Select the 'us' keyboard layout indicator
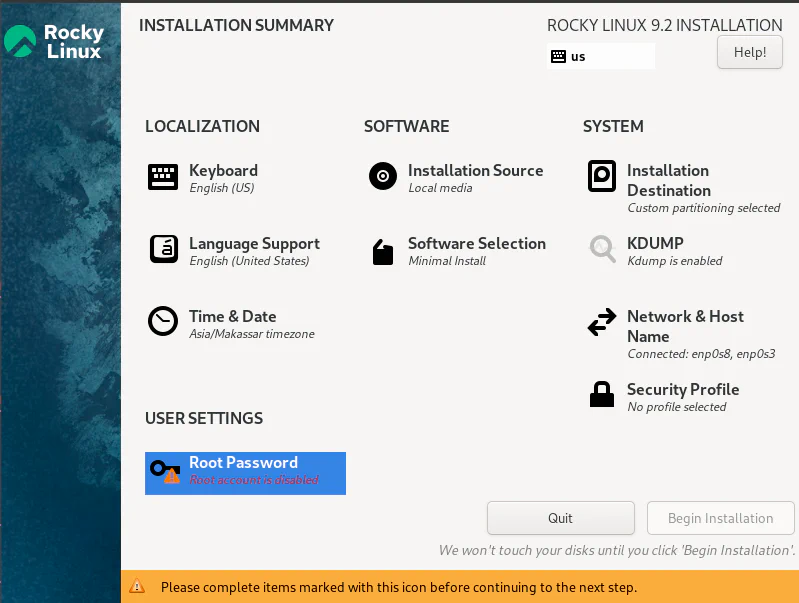This screenshot has height=603, width=799. [x=601, y=56]
